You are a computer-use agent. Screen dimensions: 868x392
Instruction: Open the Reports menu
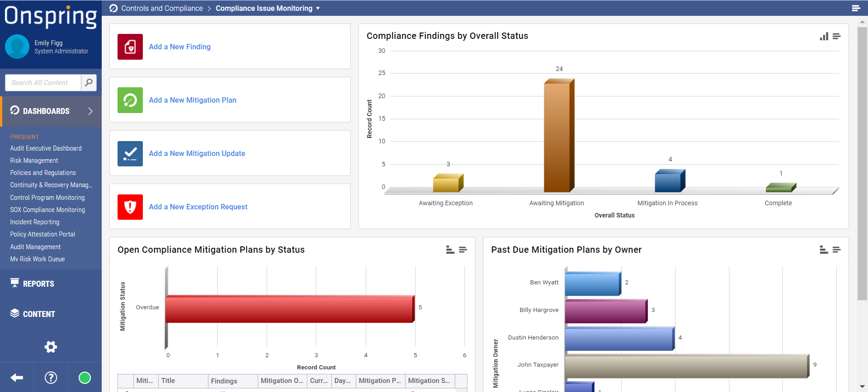pyautogui.click(x=38, y=284)
